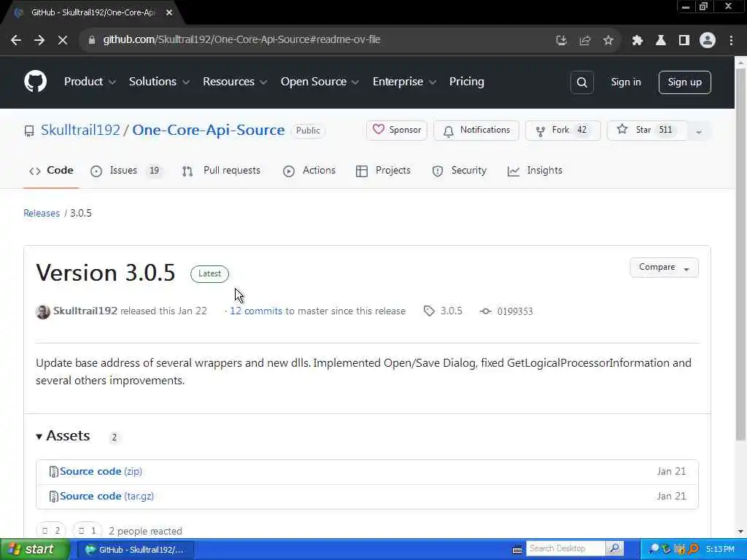Screen dimensions: 747x560
Task: Open the Skulltrail192 owner link
Action: click(x=80, y=130)
